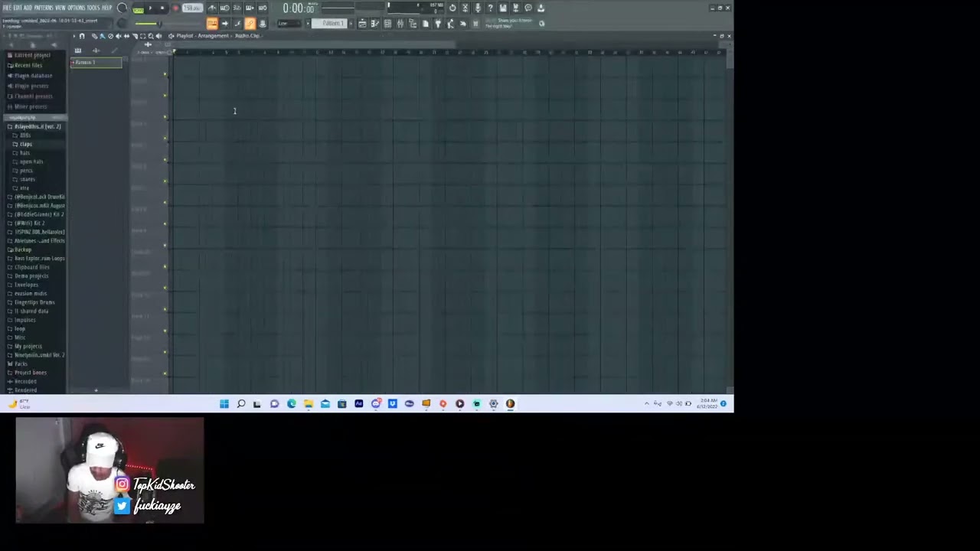Open Microsoft Edge from the taskbar

point(292,404)
